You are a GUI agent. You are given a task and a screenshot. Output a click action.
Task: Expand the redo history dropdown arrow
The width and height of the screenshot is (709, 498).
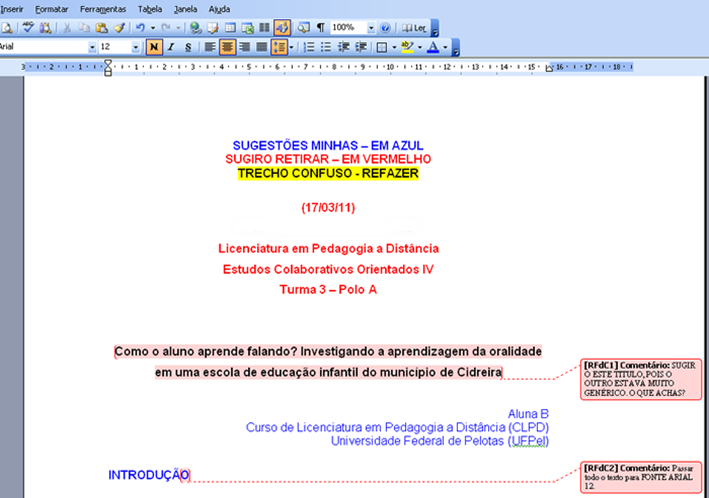pos(178,28)
